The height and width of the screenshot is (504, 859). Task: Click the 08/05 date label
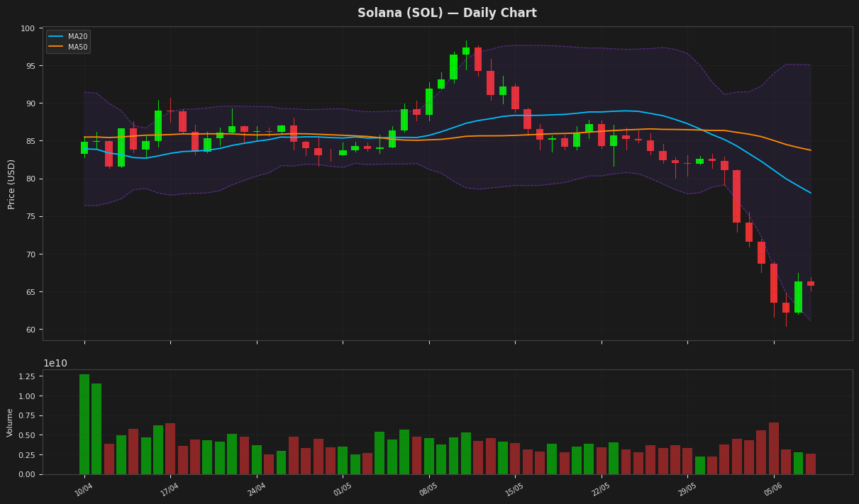428,489
